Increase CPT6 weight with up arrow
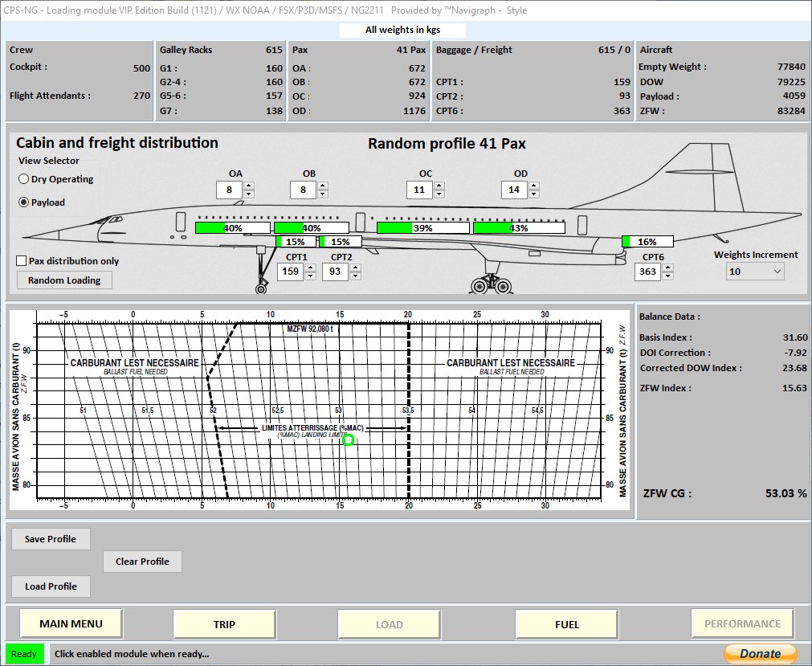The image size is (812, 666). (663, 268)
